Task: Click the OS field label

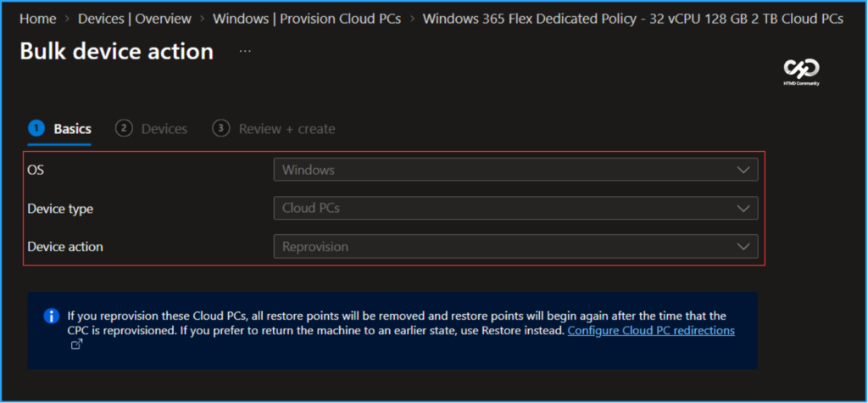Action: [x=36, y=171]
